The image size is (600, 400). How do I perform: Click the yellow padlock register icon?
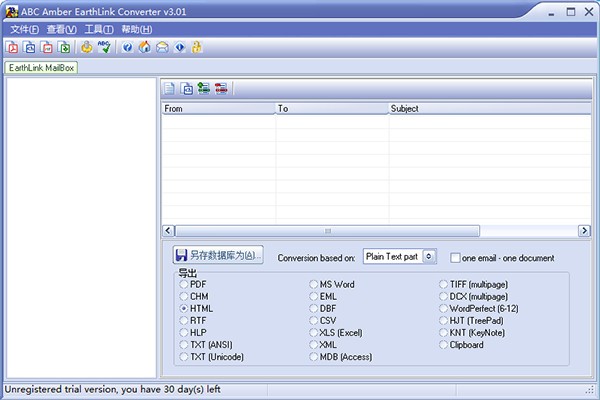click(x=197, y=47)
